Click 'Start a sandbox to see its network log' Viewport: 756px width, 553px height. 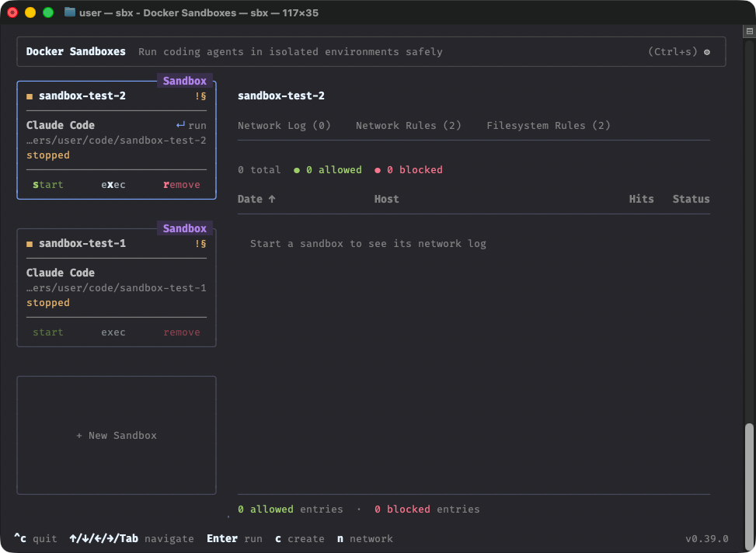pos(368,243)
